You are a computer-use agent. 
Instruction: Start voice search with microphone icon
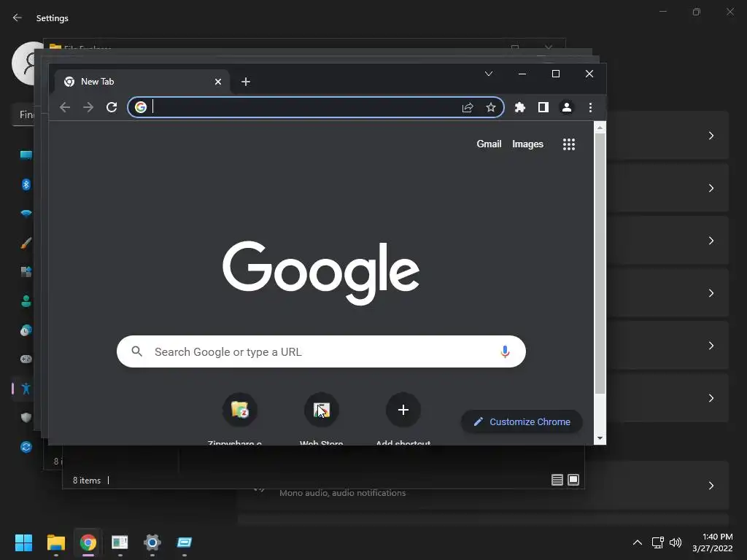[505, 352]
